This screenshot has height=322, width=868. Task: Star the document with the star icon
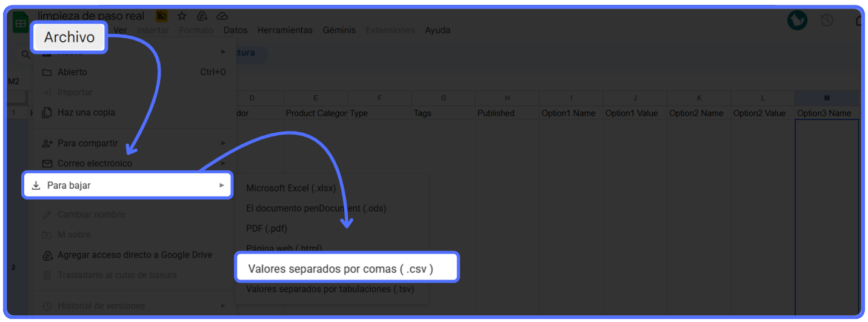click(182, 16)
